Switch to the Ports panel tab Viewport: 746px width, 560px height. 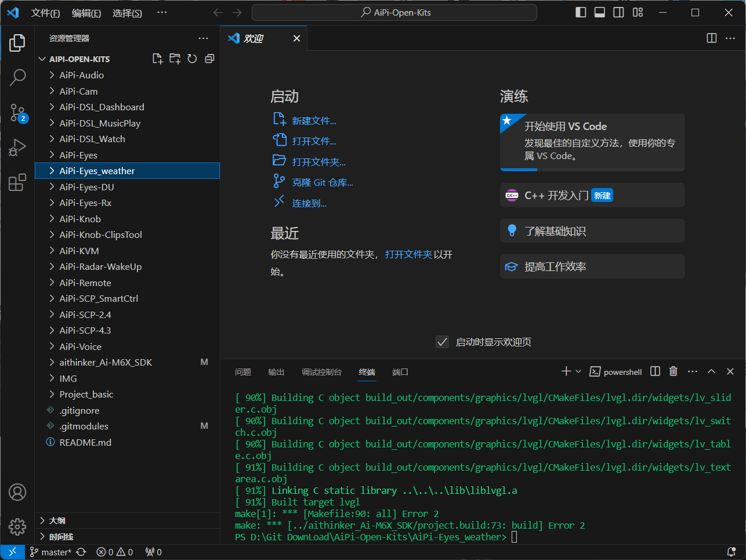(400, 372)
